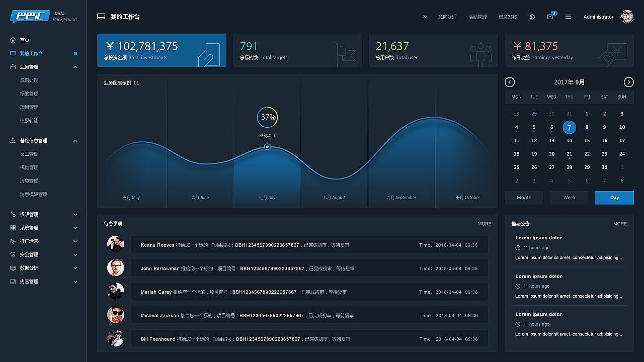This screenshot has height=362, width=644.
Task: Click the 首页 home icon
Action: [x=13, y=40]
